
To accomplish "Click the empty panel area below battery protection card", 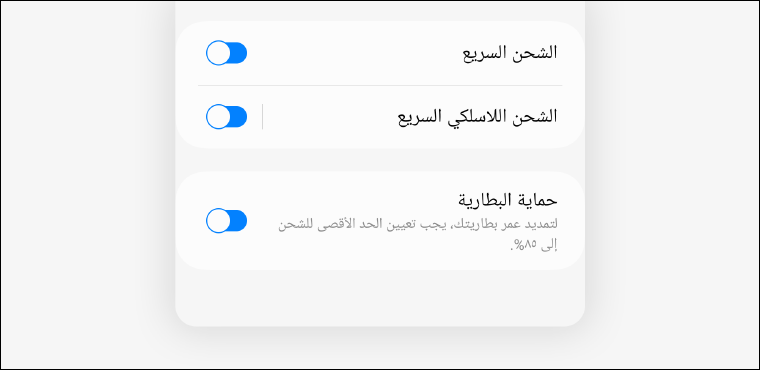I will [380, 297].
